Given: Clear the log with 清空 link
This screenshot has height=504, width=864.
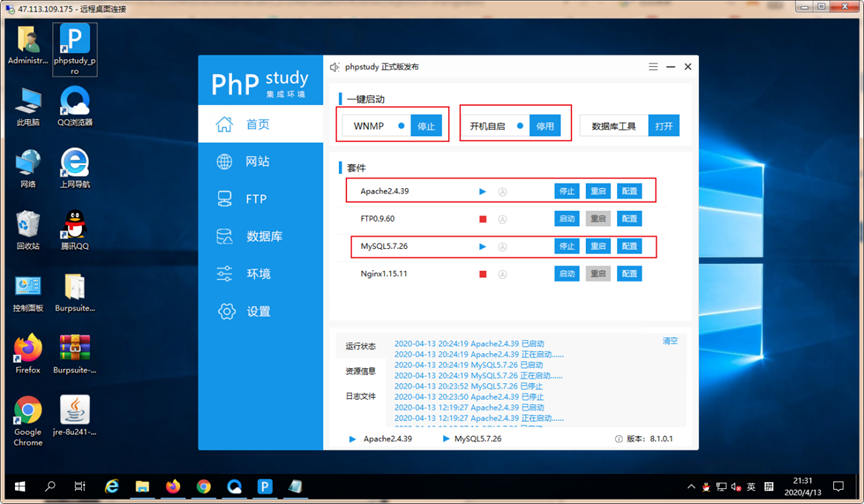Looking at the screenshot, I should [x=670, y=341].
